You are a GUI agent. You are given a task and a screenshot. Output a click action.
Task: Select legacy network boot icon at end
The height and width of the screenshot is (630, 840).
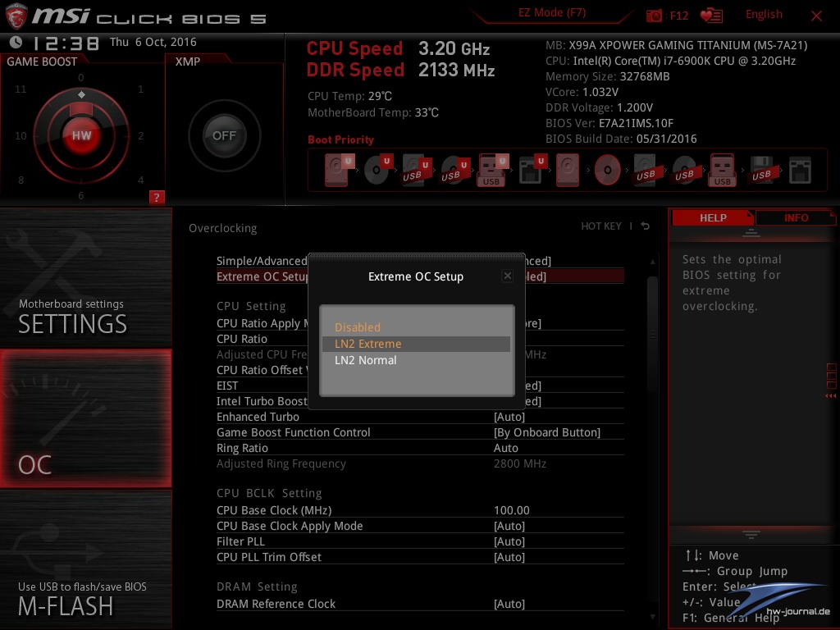pyautogui.click(x=800, y=170)
